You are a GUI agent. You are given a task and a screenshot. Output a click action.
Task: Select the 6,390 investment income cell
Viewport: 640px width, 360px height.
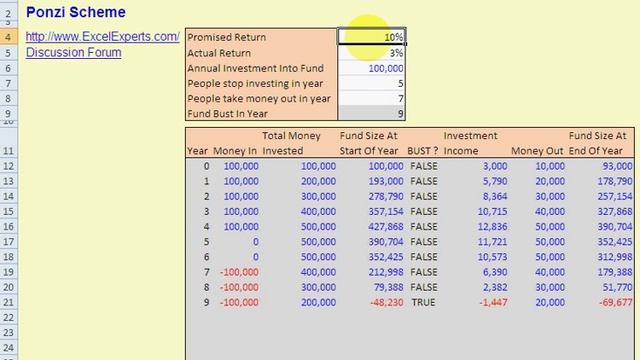pos(495,272)
